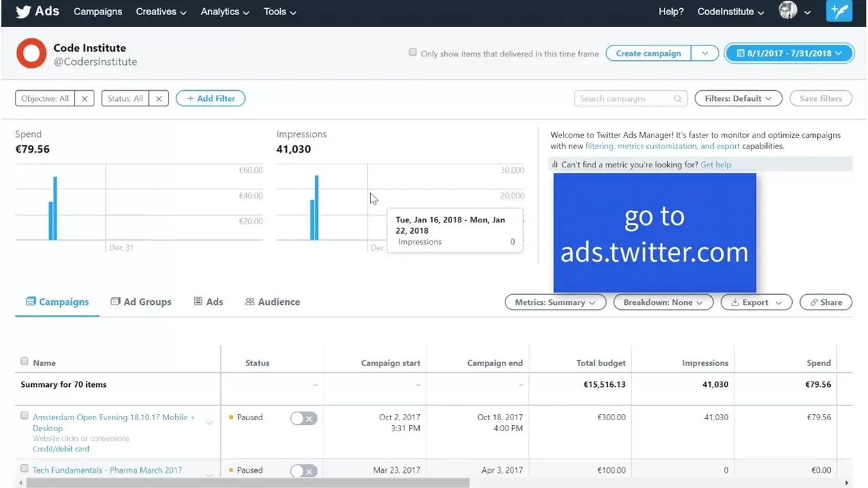The height and width of the screenshot is (488, 868).
Task: Remove the Objective: All filter
Action: pyautogui.click(x=84, y=98)
